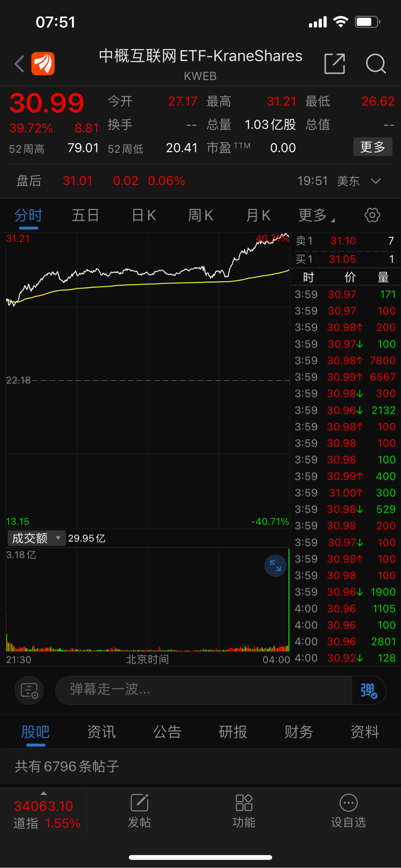Tap the KWEB ticker symbol
The width and height of the screenshot is (401, 868).
tap(200, 76)
